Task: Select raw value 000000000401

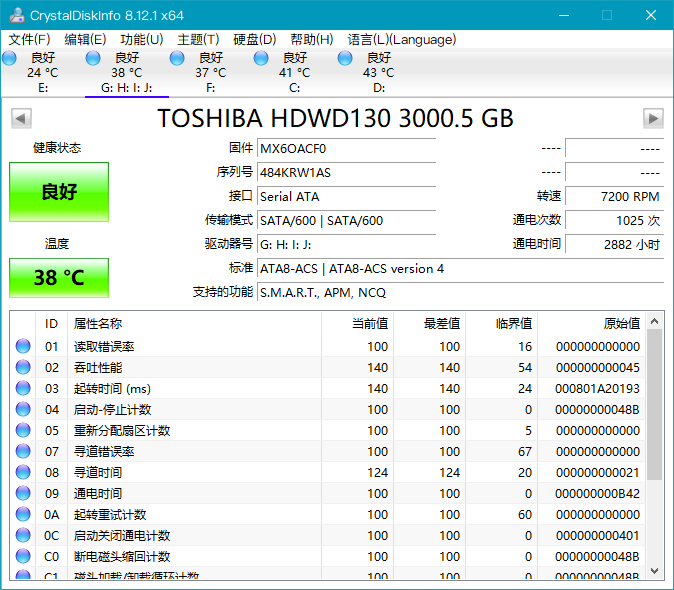Action: [597, 536]
